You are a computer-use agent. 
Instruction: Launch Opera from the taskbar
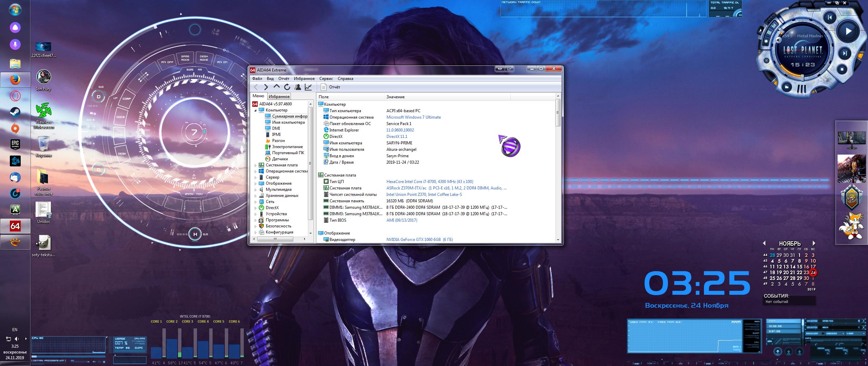pyautogui.click(x=15, y=96)
